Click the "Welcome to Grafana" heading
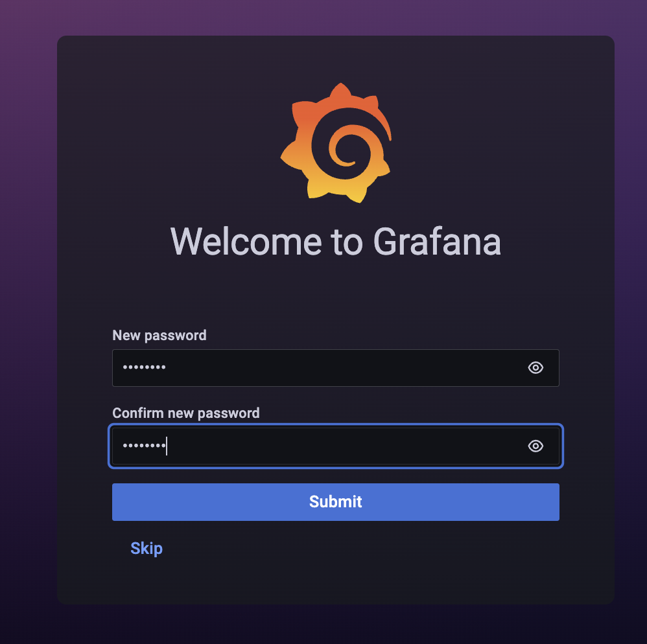 pyautogui.click(x=335, y=242)
